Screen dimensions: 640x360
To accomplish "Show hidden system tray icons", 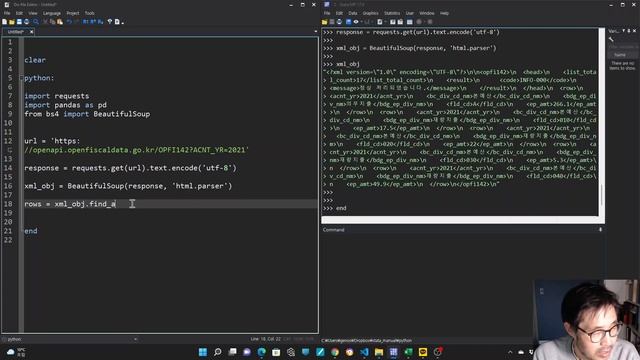I will 510,352.
